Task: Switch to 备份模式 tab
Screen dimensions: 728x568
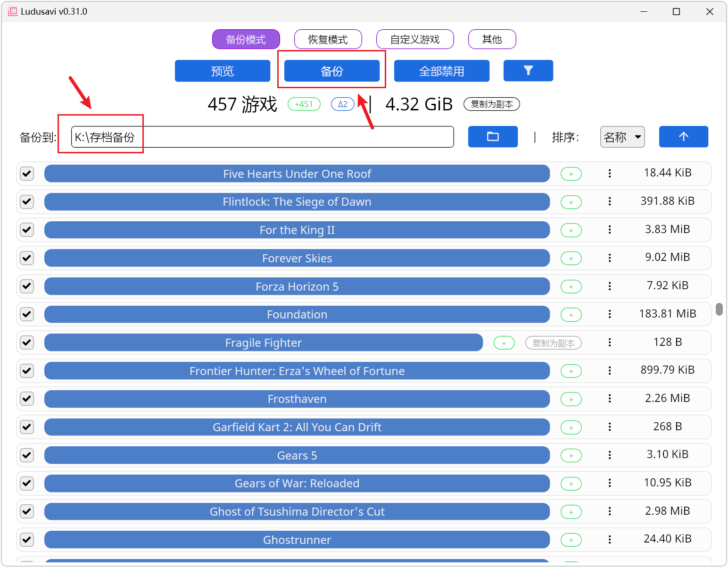Action: click(246, 39)
